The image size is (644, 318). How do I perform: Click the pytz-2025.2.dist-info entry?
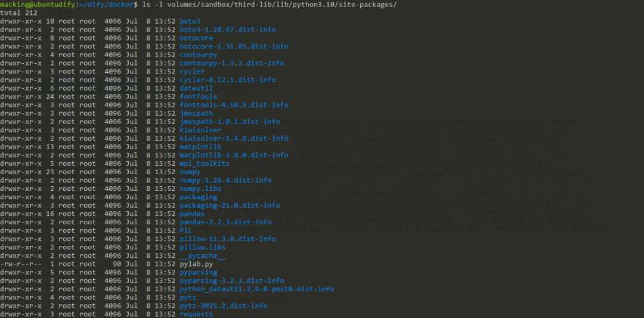(223, 305)
